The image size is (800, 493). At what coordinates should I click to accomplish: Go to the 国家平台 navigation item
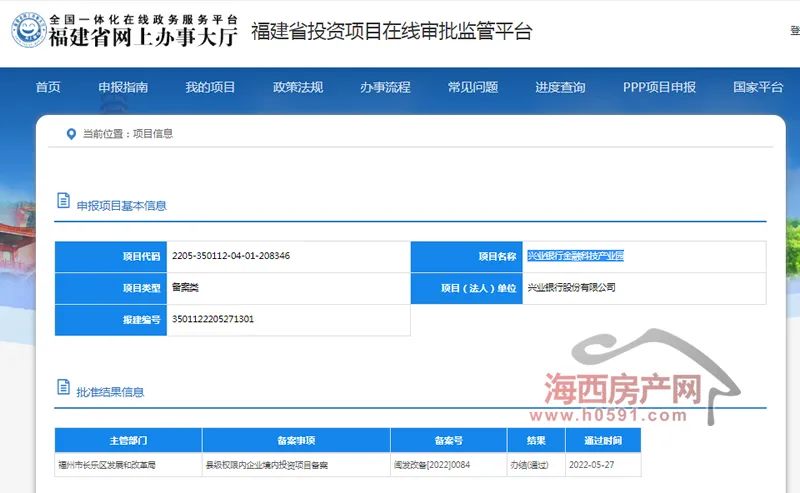[758, 87]
